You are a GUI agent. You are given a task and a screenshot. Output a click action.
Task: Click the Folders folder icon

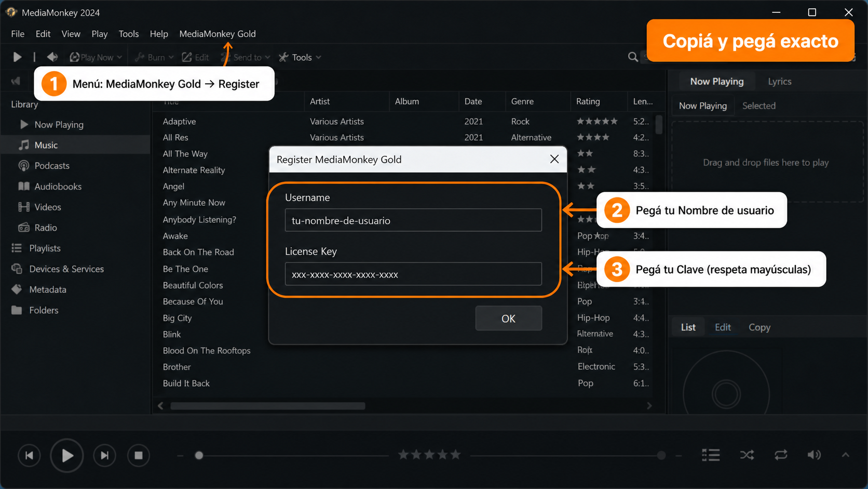tap(17, 310)
